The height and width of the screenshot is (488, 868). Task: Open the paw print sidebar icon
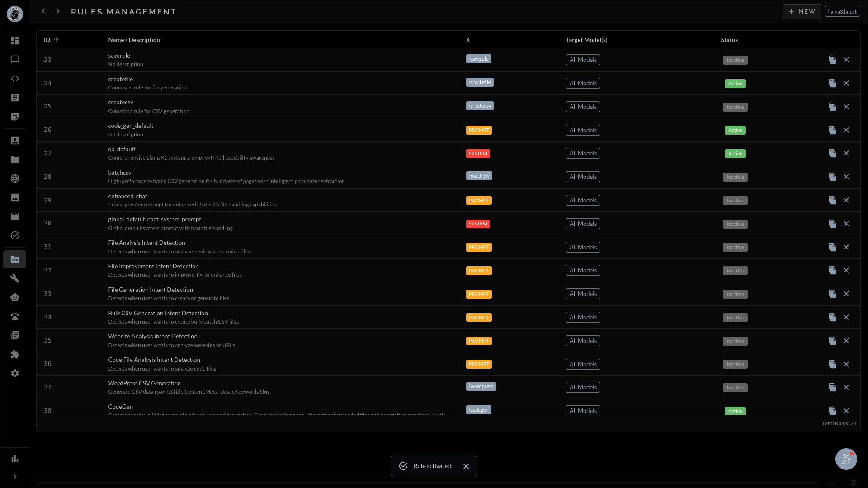[x=15, y=316]
